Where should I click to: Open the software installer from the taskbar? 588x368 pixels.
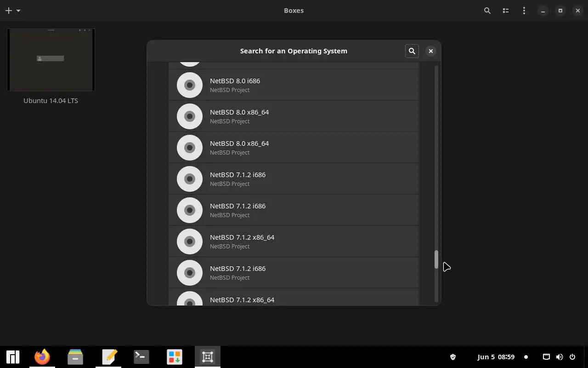tap(175, 357)
